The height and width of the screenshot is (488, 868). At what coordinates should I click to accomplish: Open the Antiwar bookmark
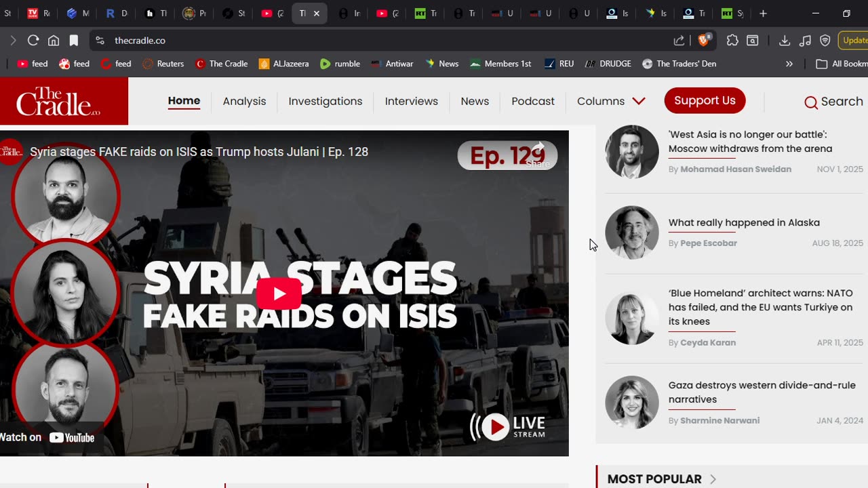(x=392, y=64)
